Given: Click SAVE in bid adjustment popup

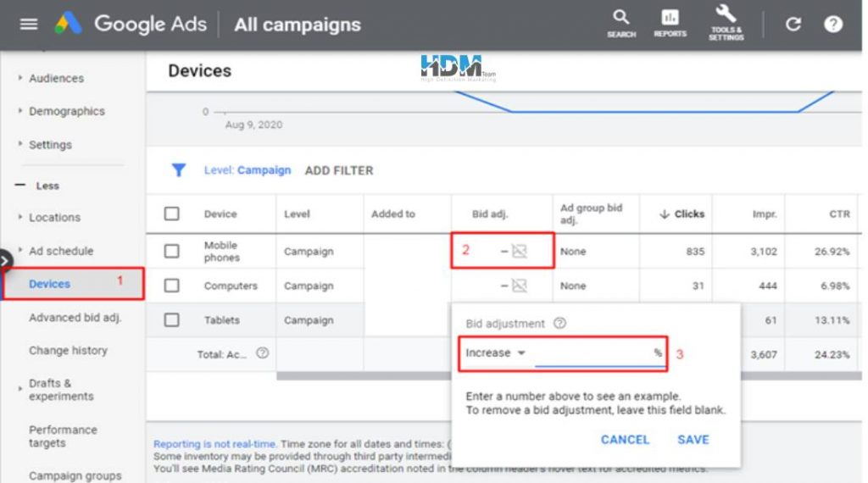Looking at the screenshot, I should click(x=693, y=440).
